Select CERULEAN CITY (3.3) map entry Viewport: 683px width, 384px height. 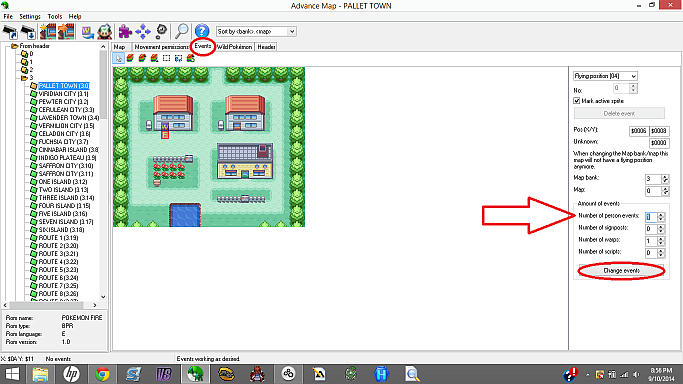pos(66,110)
